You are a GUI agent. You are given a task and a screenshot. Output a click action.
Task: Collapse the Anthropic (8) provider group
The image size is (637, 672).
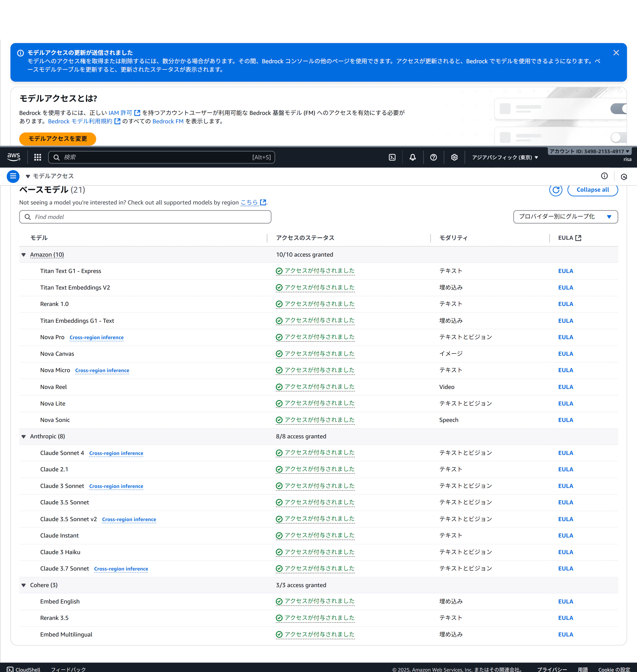click(x=23, y=437)
